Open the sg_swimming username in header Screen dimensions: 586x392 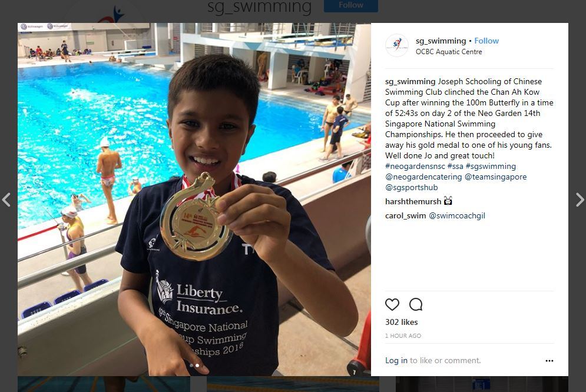441,41
